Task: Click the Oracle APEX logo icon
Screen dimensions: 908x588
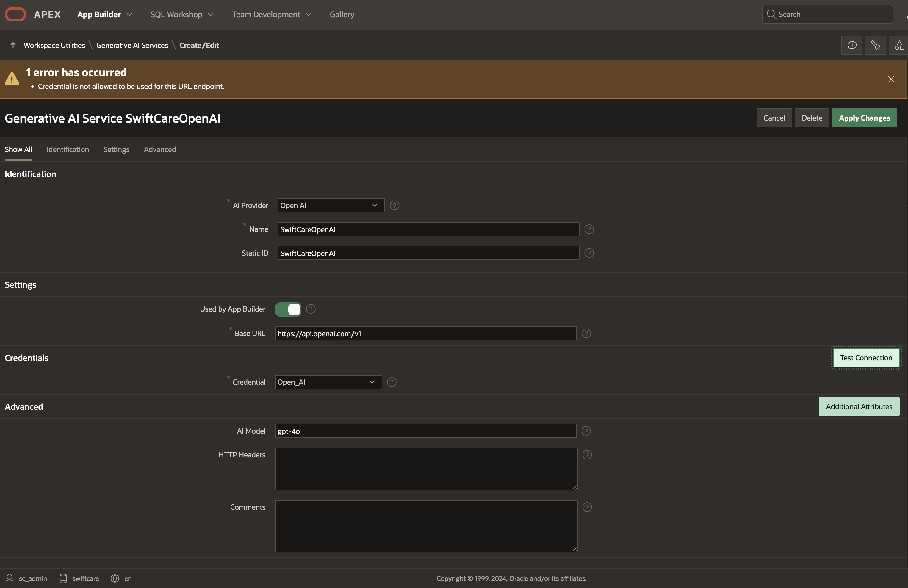Action: click(15, 14)
